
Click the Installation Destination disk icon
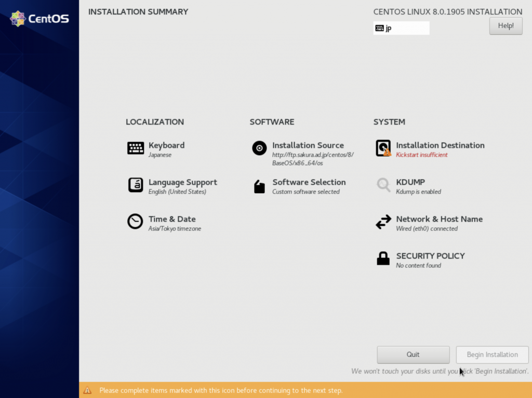383,148
